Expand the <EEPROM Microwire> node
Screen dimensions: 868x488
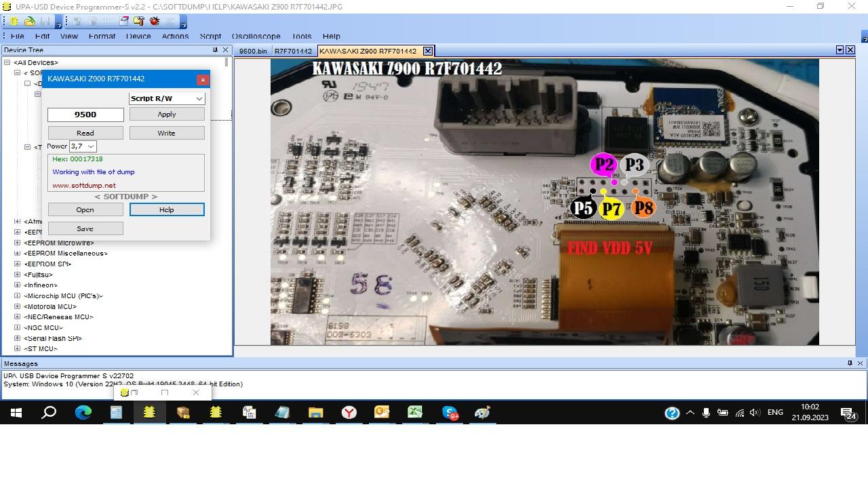click(17, 243)
